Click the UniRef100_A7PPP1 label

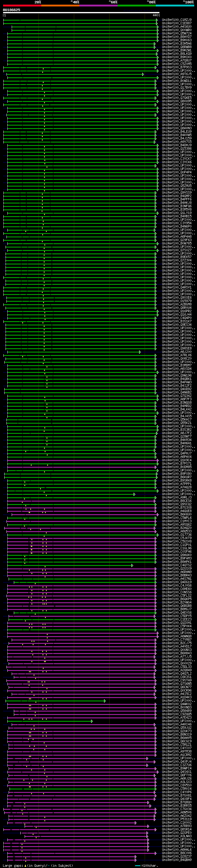(177, 484)
